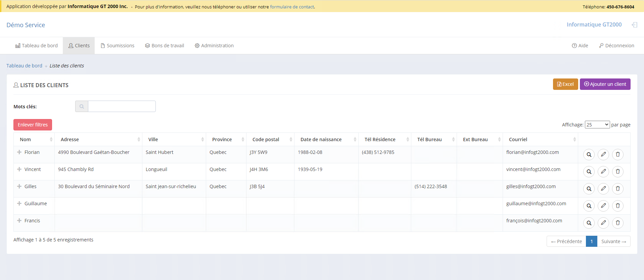Click the trash icon for Francis

617,223
